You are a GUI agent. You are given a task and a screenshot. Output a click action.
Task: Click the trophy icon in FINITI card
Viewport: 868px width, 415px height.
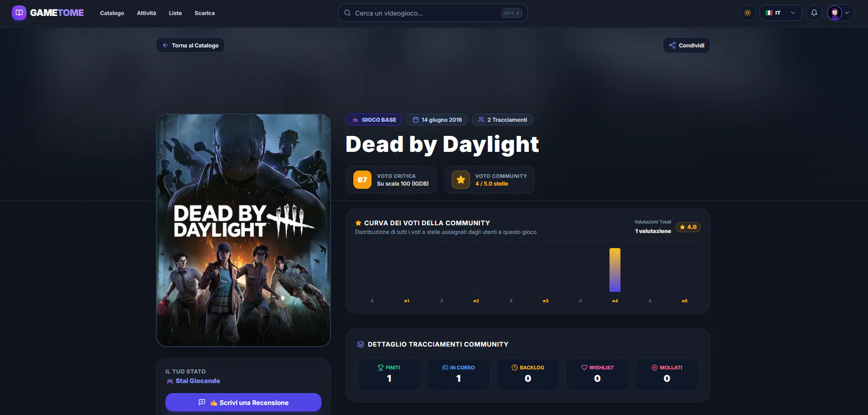point(381,368)
